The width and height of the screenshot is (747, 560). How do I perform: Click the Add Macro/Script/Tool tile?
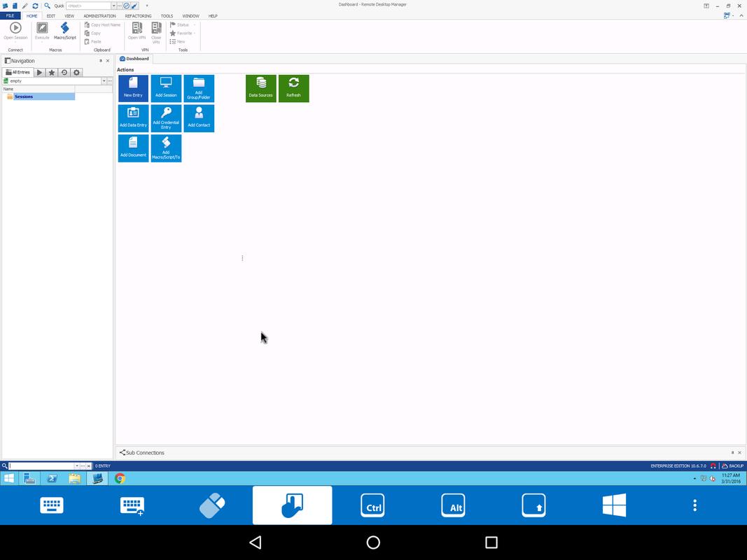(x=166, y=148)
